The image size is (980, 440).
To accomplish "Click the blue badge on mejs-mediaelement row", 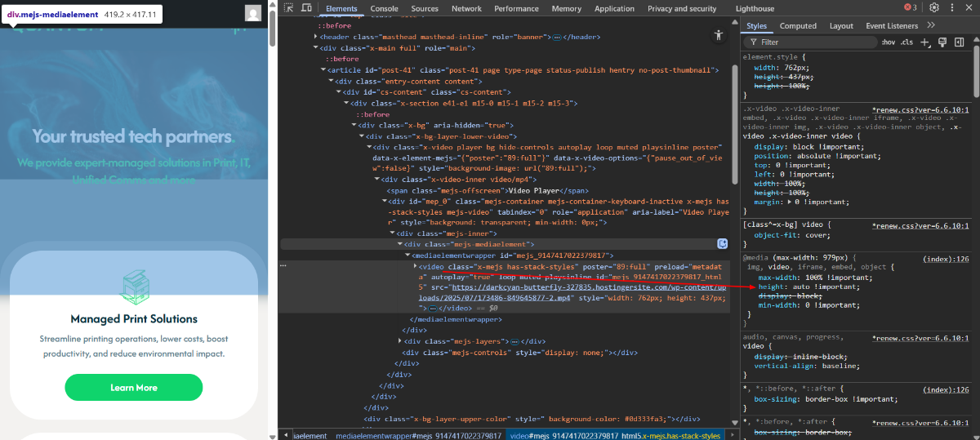I will pyautogui.click(x=722, y=243).
